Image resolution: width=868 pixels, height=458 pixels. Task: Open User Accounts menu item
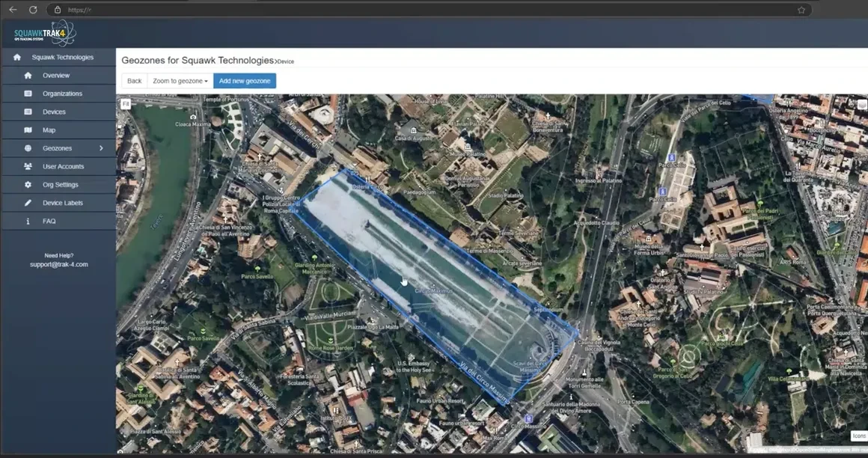point(58,166)
